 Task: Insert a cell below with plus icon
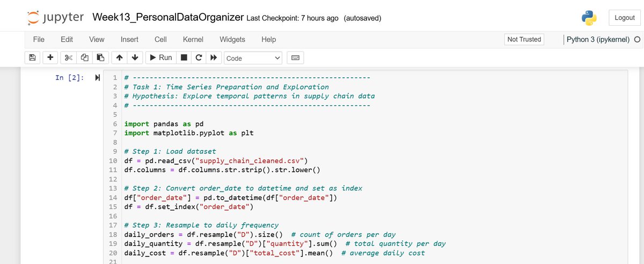50,57
